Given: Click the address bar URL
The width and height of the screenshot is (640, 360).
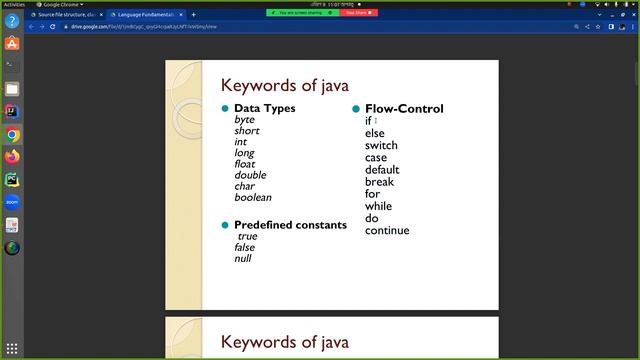Looking at the screenshot, I should tap(144, 27).
